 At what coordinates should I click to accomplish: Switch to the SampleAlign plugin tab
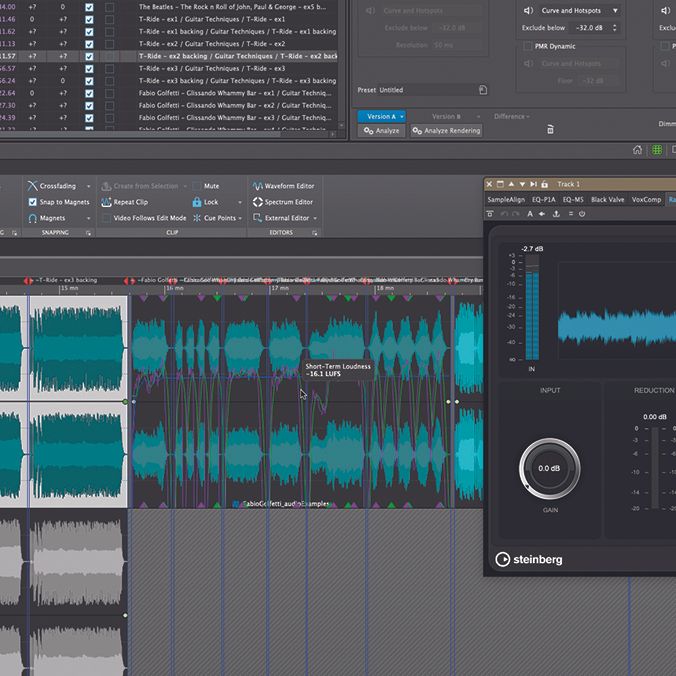coord(506,199)
